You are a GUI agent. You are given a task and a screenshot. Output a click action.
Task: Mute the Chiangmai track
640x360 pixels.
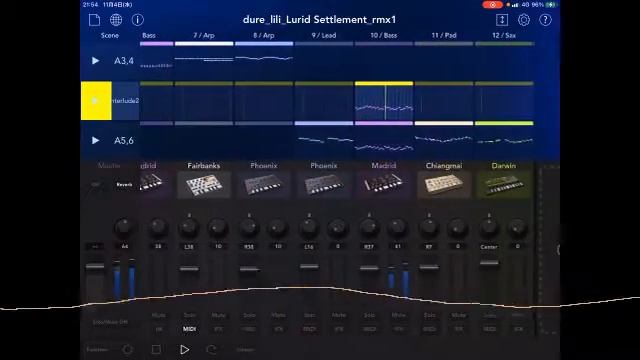[x=458, y=316]
